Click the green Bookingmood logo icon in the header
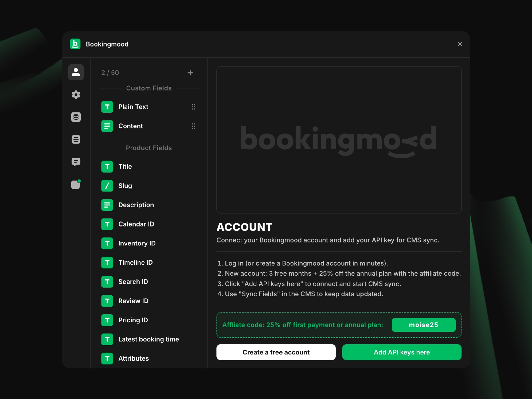The height and width of the screenshot is (399, 532). pos(75,44)
